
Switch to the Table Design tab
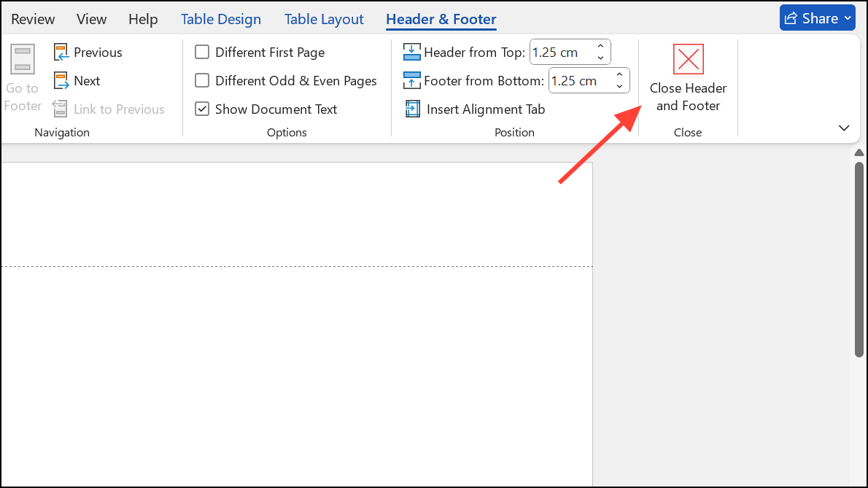[x=221, y=19]
